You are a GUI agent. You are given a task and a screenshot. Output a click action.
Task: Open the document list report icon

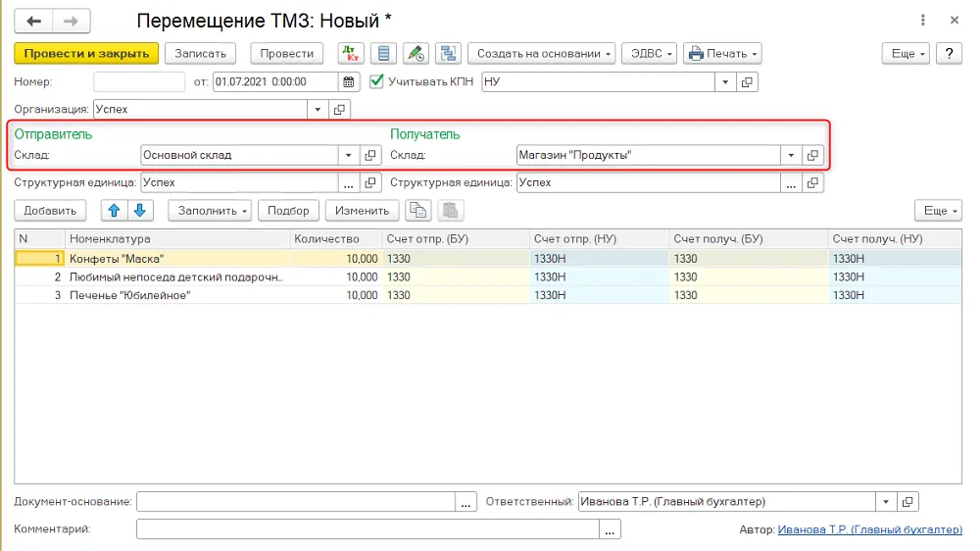384,54
